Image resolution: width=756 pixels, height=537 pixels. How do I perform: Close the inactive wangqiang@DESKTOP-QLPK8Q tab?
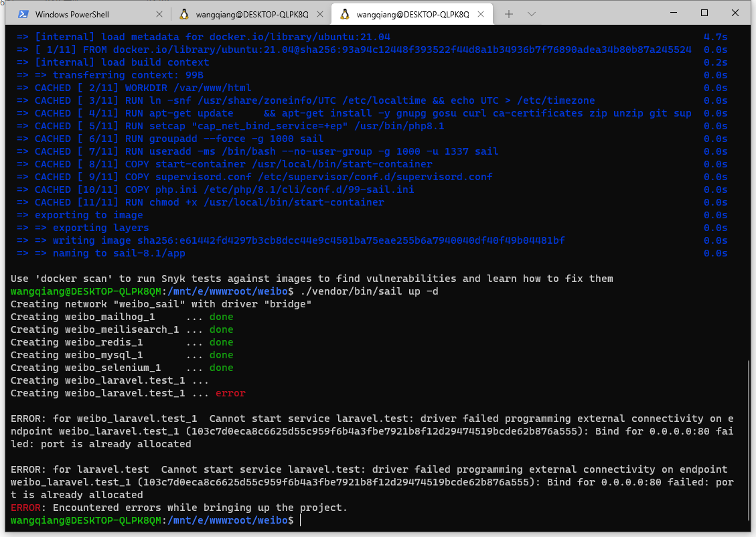click(x=319, y=14)
